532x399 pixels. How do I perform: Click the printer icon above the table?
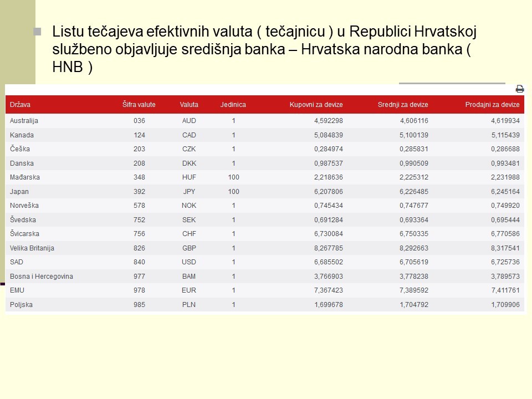point(519,89)
